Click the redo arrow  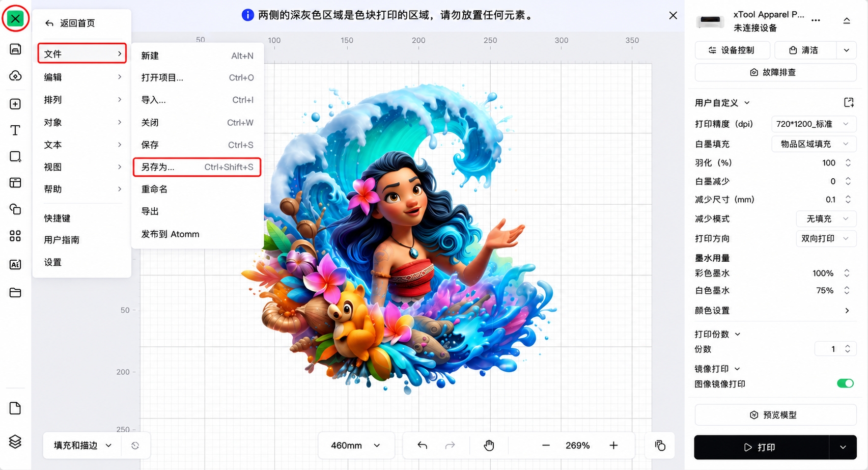coord(450,446)
